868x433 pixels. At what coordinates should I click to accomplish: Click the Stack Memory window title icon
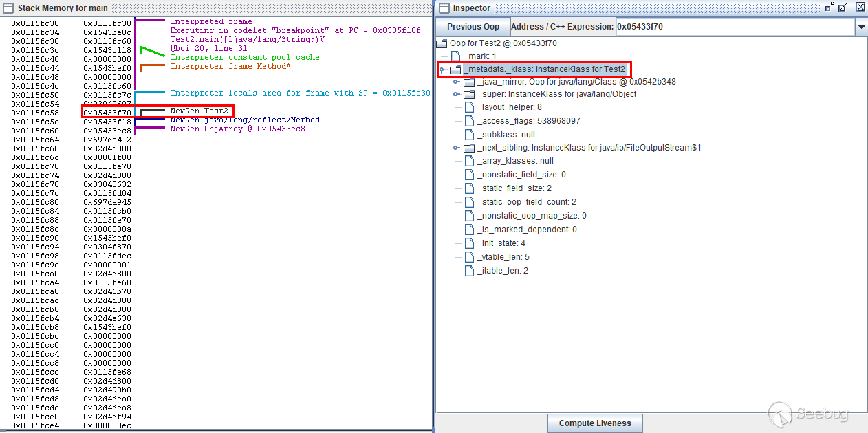click(8, 8)
